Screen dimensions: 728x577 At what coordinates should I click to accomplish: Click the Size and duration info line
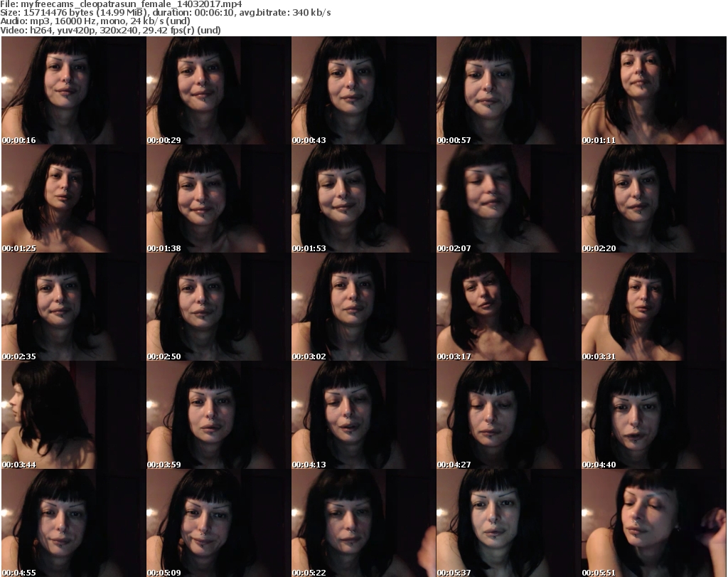coord(165,13)
